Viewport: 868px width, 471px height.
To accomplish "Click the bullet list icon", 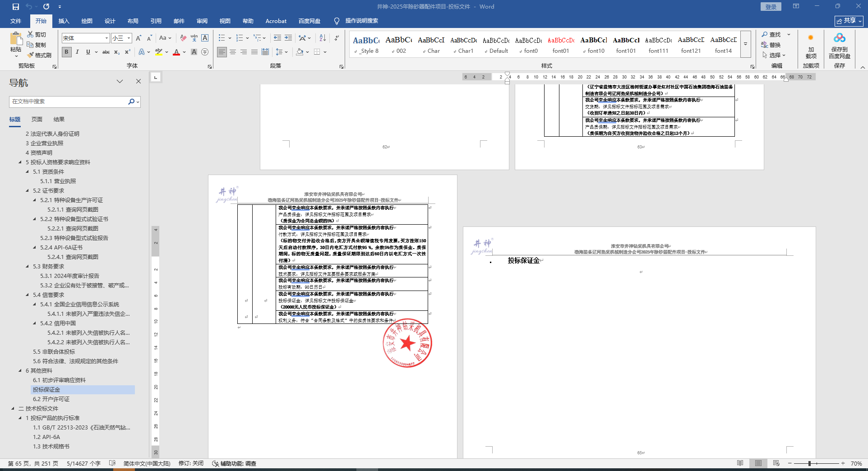I will click(222, 38).
